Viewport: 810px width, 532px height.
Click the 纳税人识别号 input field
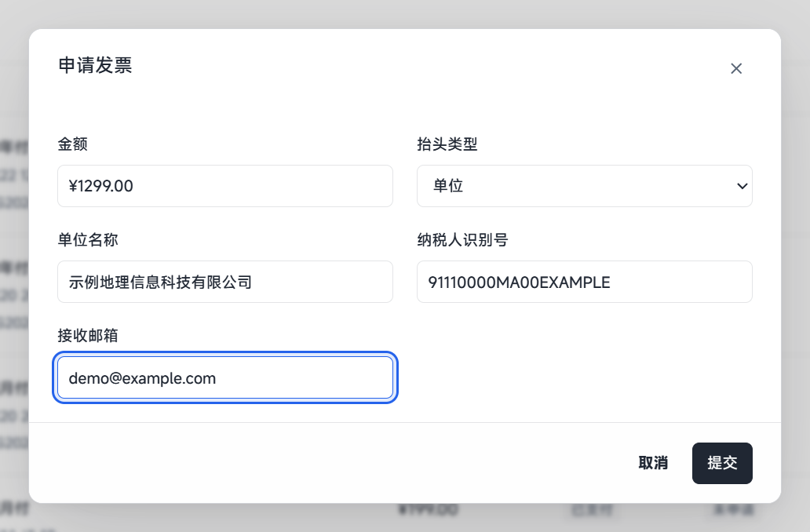[x=584, y=282]
